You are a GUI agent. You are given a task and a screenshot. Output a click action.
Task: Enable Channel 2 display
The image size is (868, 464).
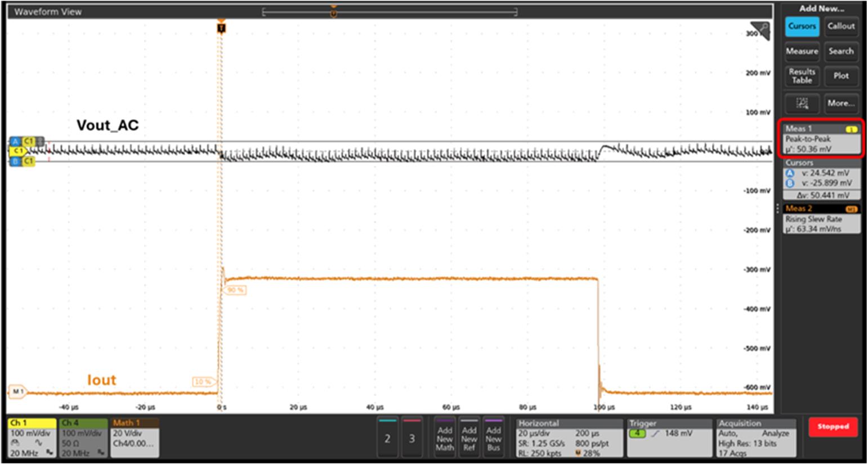click(387, 437)
